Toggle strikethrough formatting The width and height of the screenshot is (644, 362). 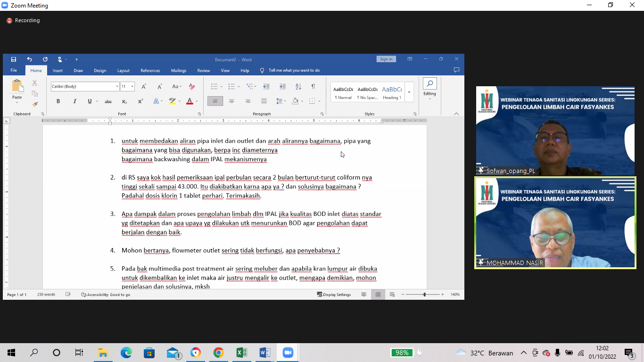(x=108, y=101)
